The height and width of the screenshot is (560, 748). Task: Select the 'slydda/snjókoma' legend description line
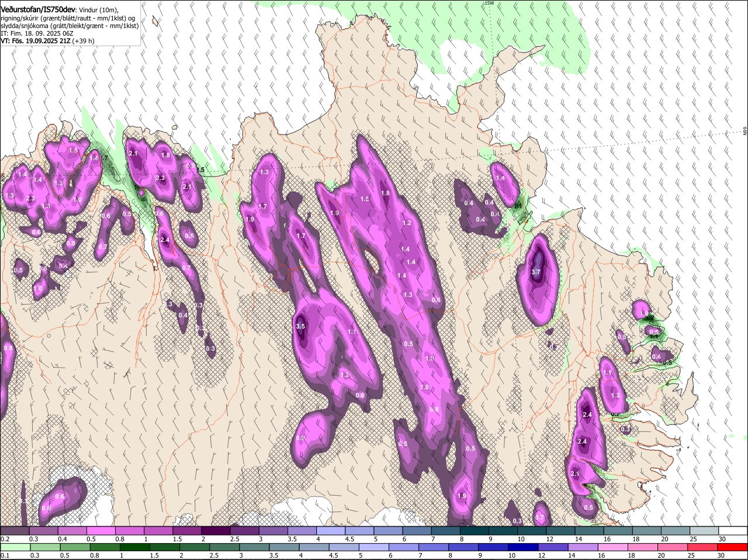pyautogui.click(x=70, y=26)
